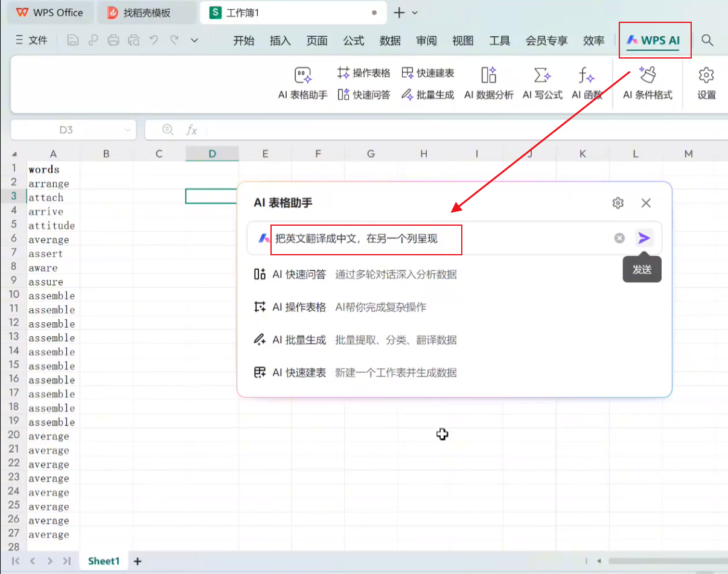This screenshot has height=574, width=728.
Task: Select column D header
Action: click(x=212, y=154)
